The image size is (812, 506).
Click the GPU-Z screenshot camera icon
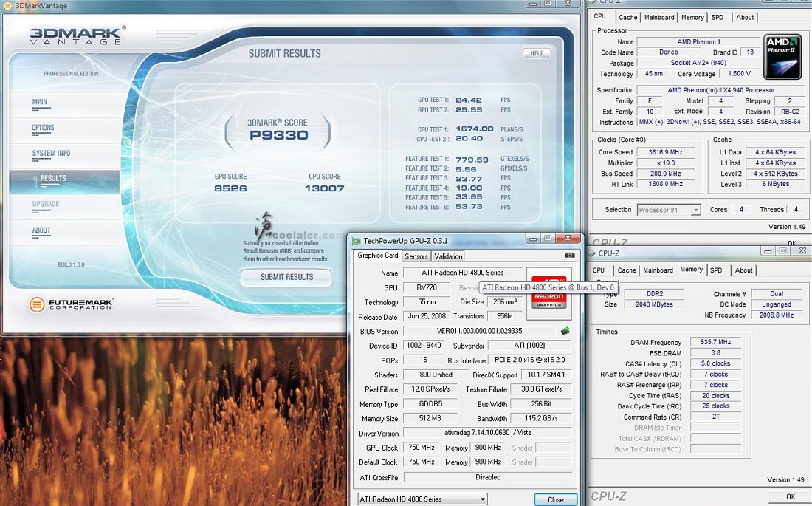click(570, 255)
